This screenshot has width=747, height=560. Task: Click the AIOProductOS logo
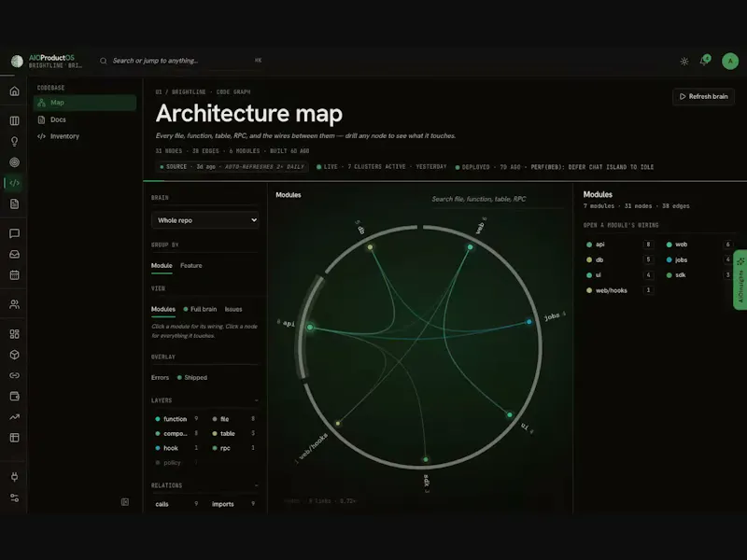pyautogui.click(x=17, y=61)
